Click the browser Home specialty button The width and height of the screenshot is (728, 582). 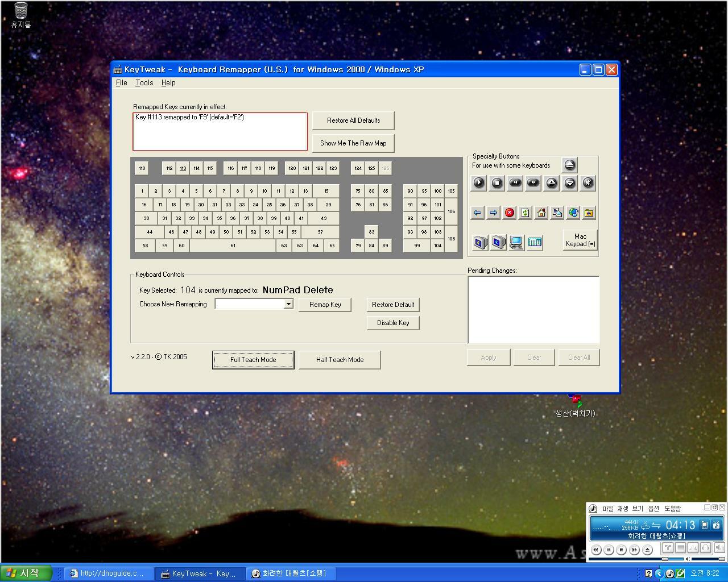(541, 213)
